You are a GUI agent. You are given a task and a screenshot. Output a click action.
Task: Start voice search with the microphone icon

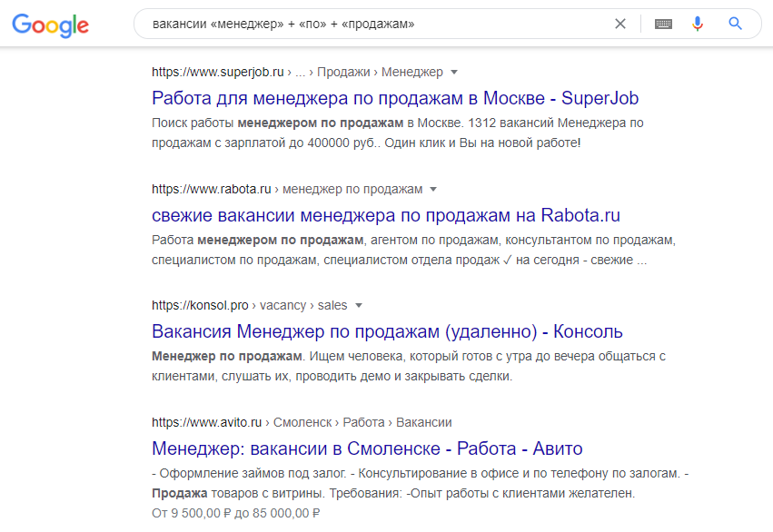pyautogui.click(x=697, y=25)
